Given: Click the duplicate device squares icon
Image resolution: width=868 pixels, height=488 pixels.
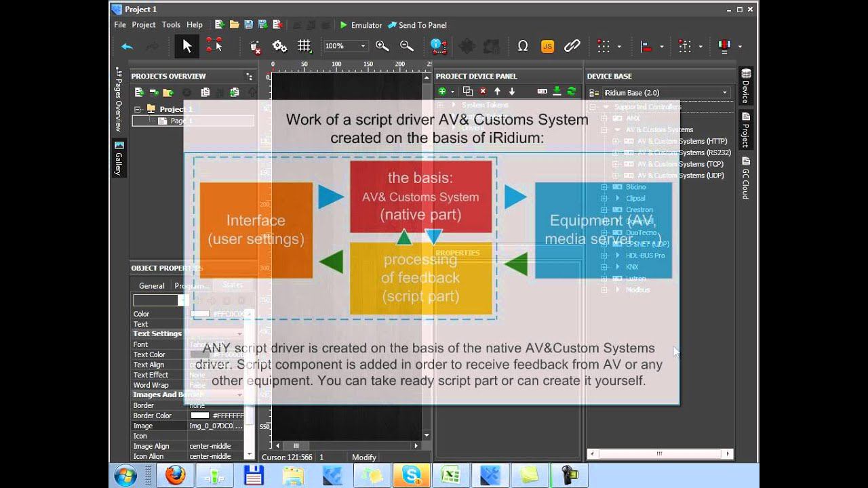Looking at the screenshot, I should point(468,91).
